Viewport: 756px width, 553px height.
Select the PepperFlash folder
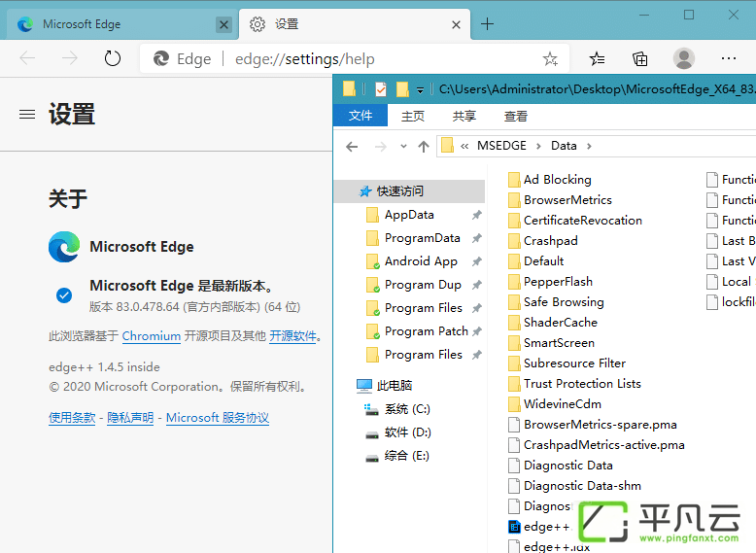[550, 282]
